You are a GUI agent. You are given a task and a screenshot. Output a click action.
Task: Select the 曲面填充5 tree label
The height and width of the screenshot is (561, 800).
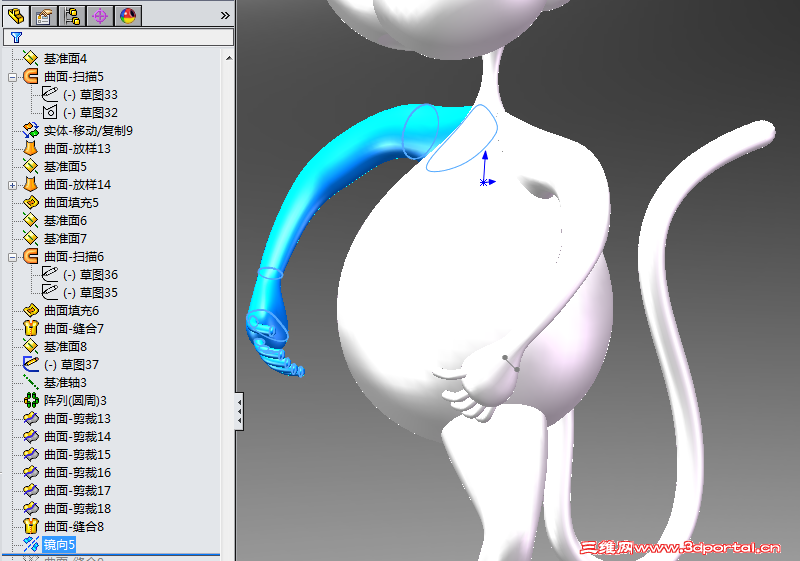(71, 203)
